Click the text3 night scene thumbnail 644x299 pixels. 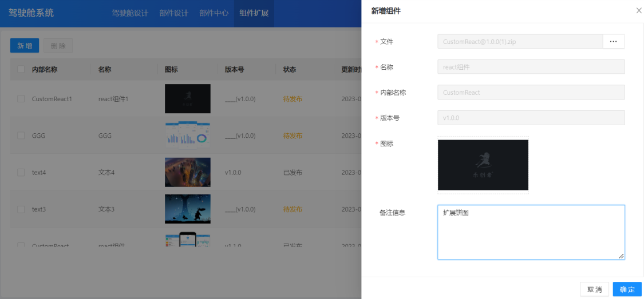pyautogui.click(x=188, y=209)
